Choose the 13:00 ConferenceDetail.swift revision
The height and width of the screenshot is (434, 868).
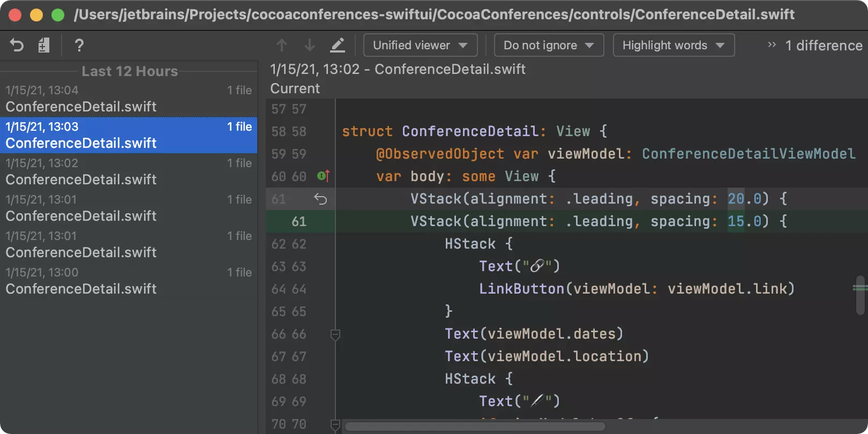pos(129,281)
